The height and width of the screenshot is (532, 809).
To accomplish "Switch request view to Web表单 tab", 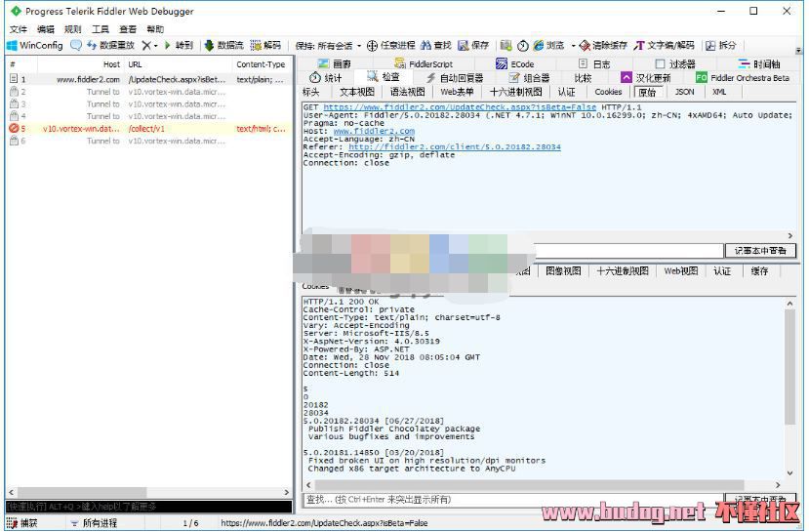I will click(x=457, y=92).
